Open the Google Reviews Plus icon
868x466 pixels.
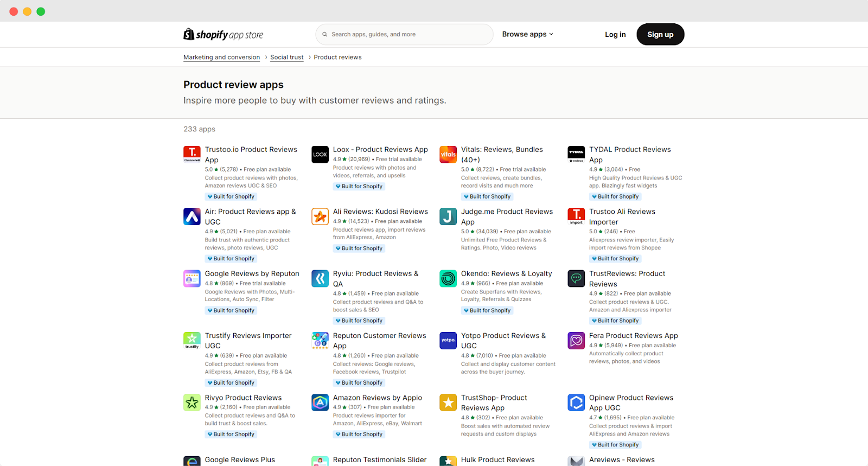192,461
